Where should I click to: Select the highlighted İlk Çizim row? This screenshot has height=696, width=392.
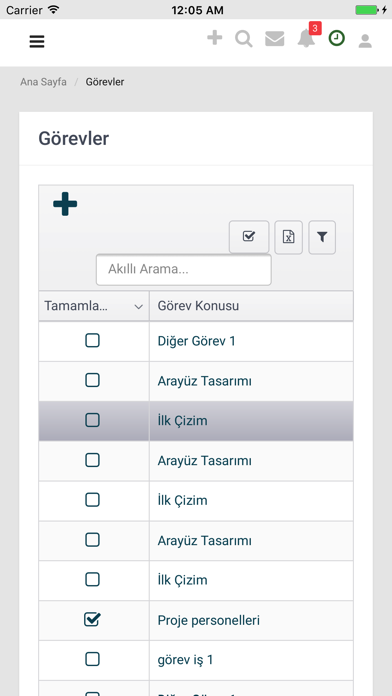196,421
